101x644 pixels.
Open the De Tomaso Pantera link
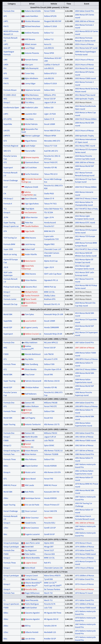click(x=52, y=589)
